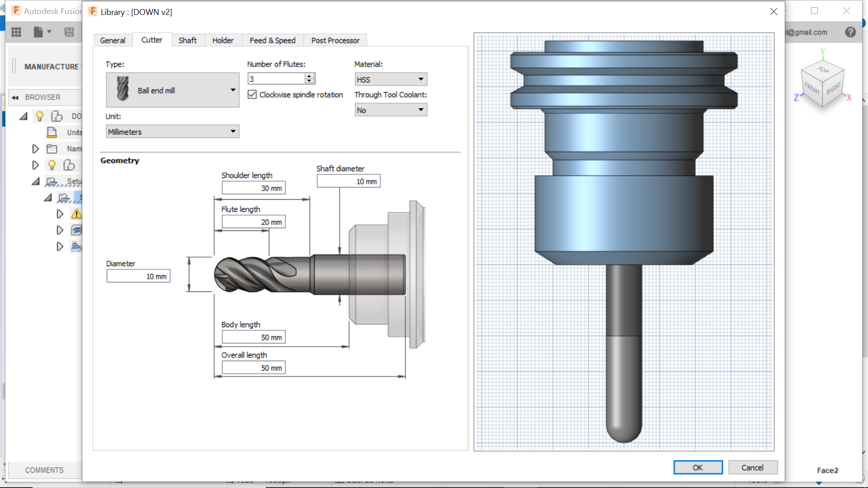The width and height of the screenshot is (868, 488).
Task: Collapse the Browser panel arrows
Action: click(15, 98)
